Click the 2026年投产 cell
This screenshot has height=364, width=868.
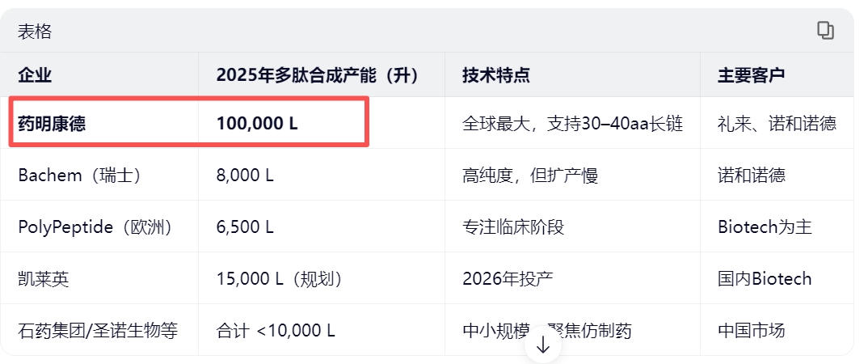click(x=508, y=279)
